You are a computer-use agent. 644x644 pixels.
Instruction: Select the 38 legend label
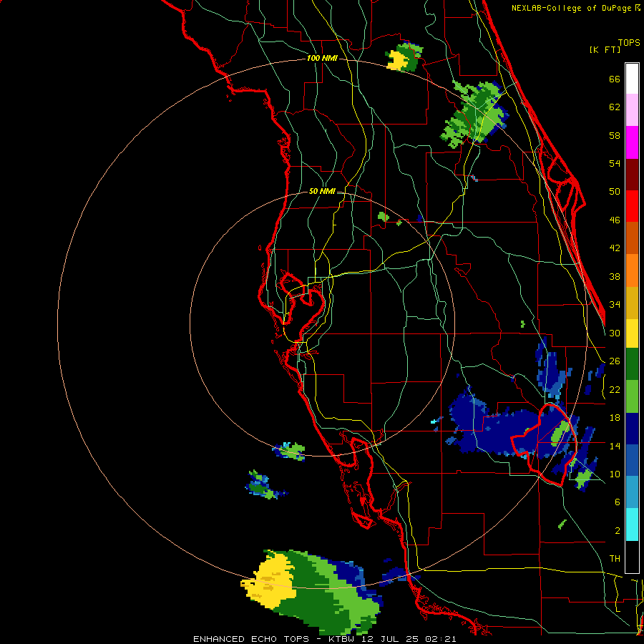pos(615,276)
